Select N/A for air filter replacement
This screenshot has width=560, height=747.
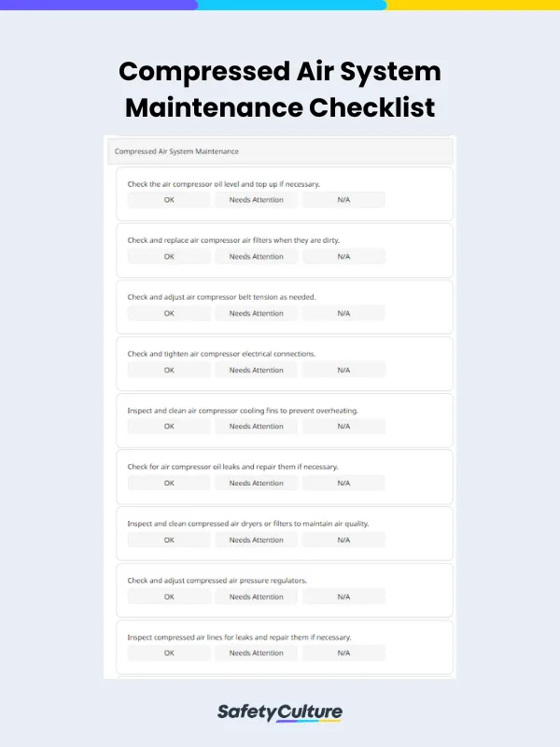pos(343,256)
